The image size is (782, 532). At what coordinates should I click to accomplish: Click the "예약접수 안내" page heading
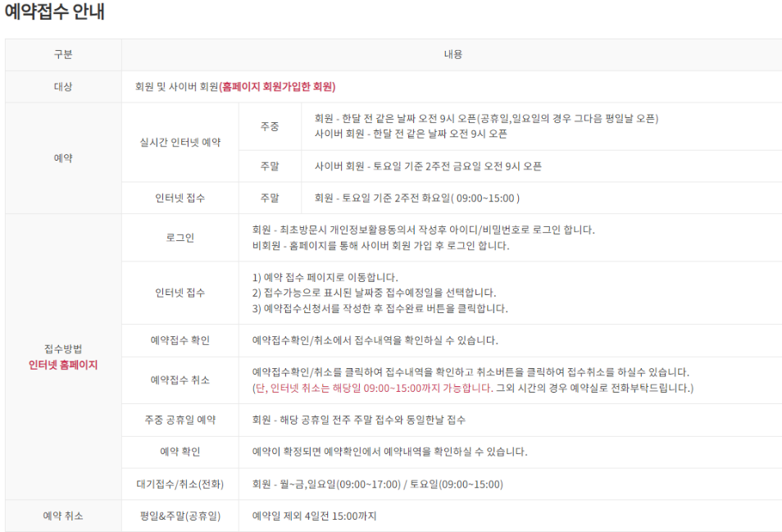tap(55, 13)
